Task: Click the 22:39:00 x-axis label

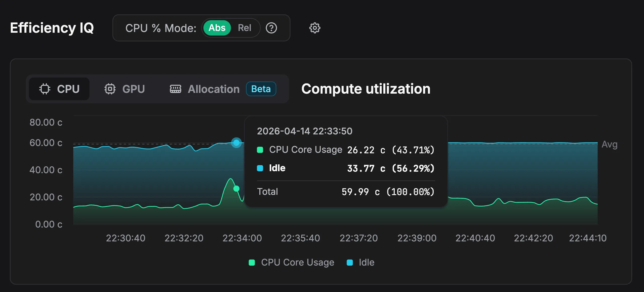Action: click(417, 238)
